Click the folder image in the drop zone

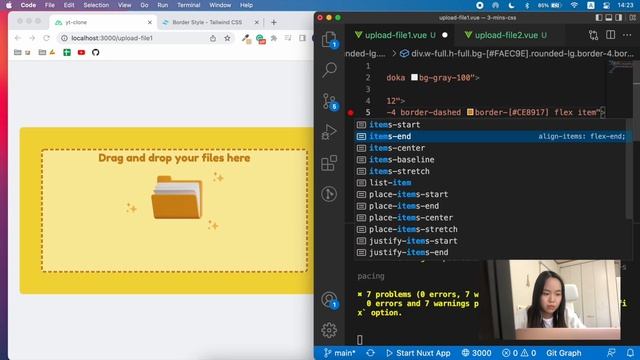[x=177, y=198]
